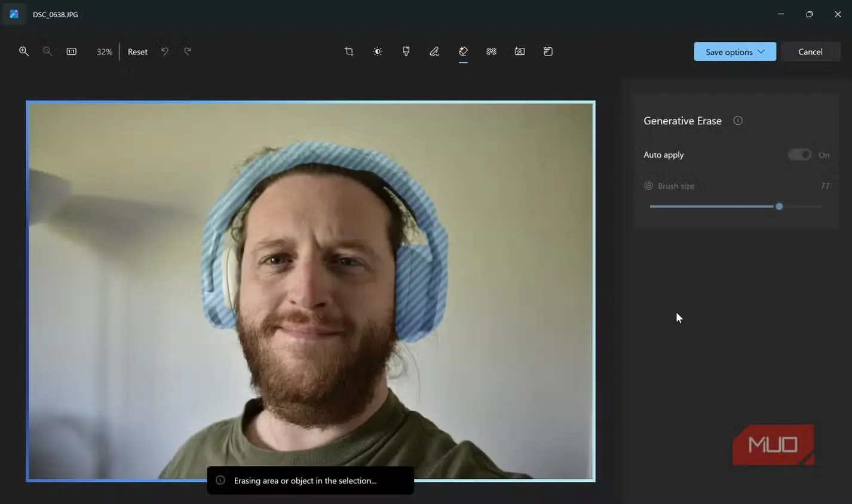Image resolution: width=852 pixels, height=504 pixels.
Task: Open the Save options dropdown
Action: (x=735, y=51)
